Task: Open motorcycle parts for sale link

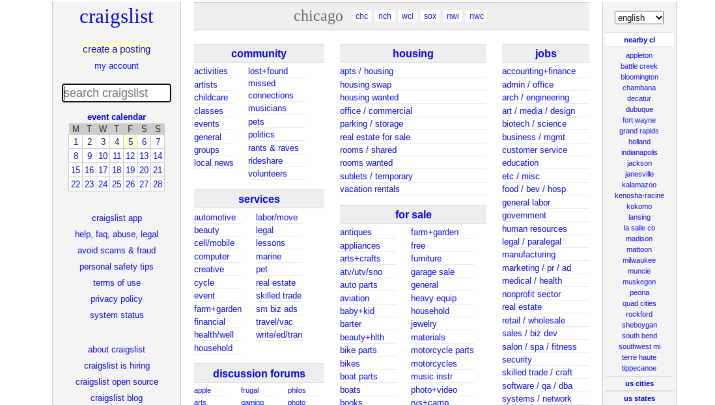Action: [442, 350]
